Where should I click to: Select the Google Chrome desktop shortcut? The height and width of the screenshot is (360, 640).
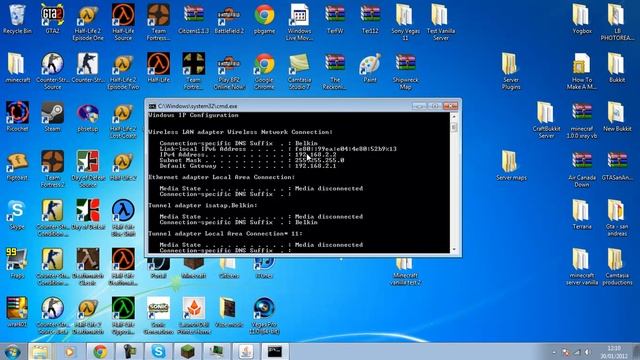point(264,72)
